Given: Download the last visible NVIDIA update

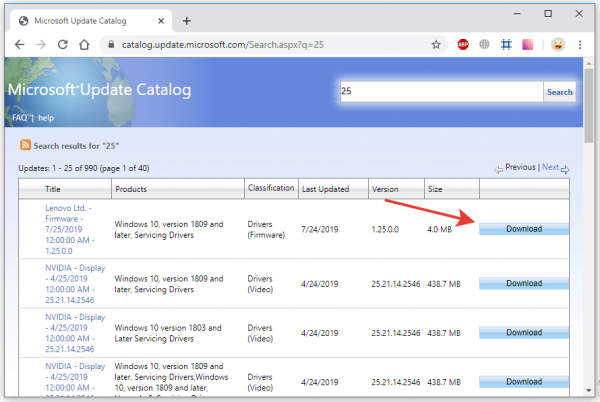Looking at the screenshot, I should coord(524,382).
